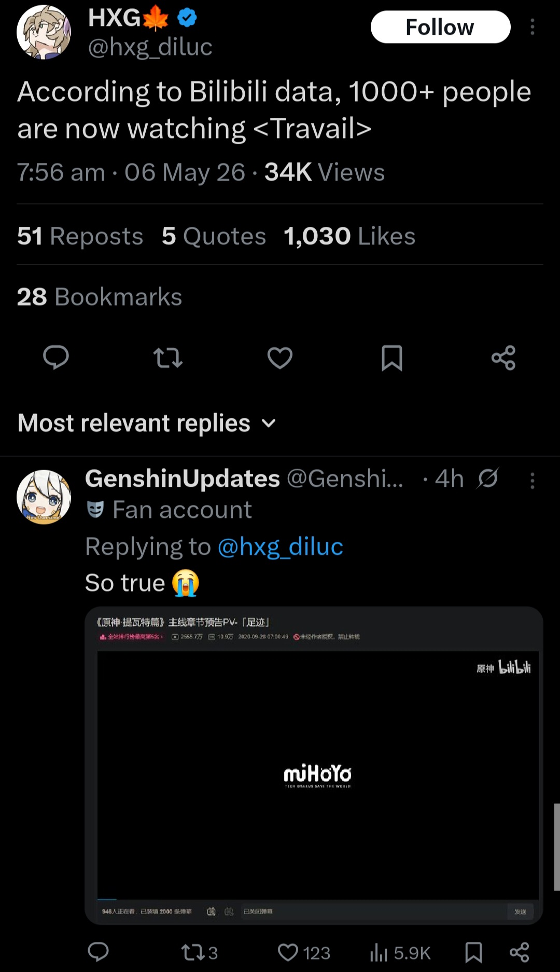
Task: Bookmark the main HXG tweet
Action: [392, 358]
